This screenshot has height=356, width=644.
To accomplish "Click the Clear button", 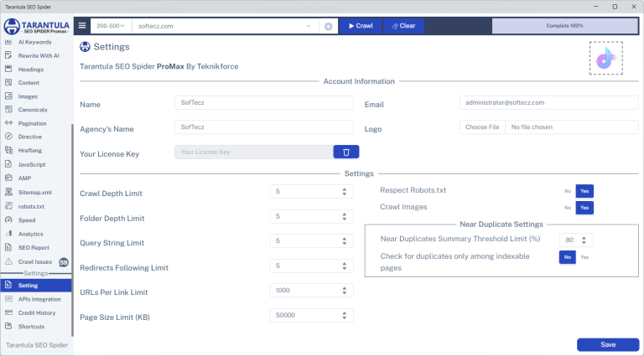I will tap(403, 26).
